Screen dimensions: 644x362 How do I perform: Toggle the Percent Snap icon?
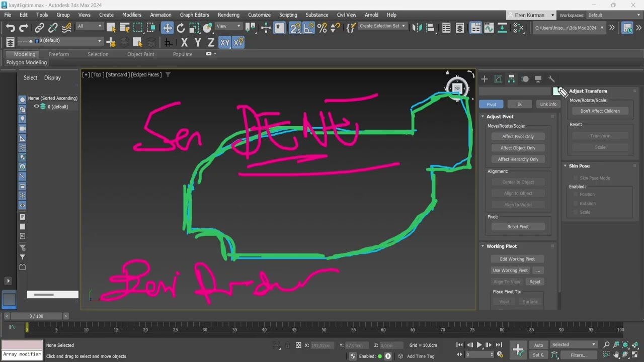(322, 28)
